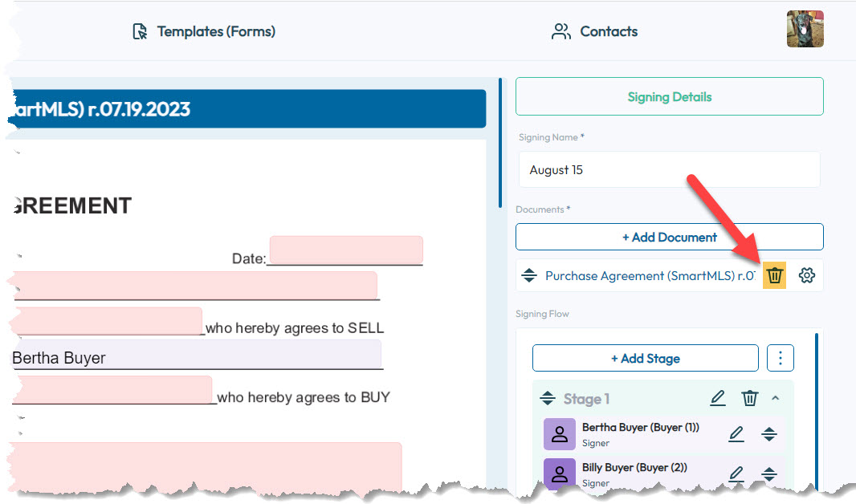Image resolution: width=856 pixels, height=504 pixels.
Task: Click the Add Document button
Action: point(669,237)
